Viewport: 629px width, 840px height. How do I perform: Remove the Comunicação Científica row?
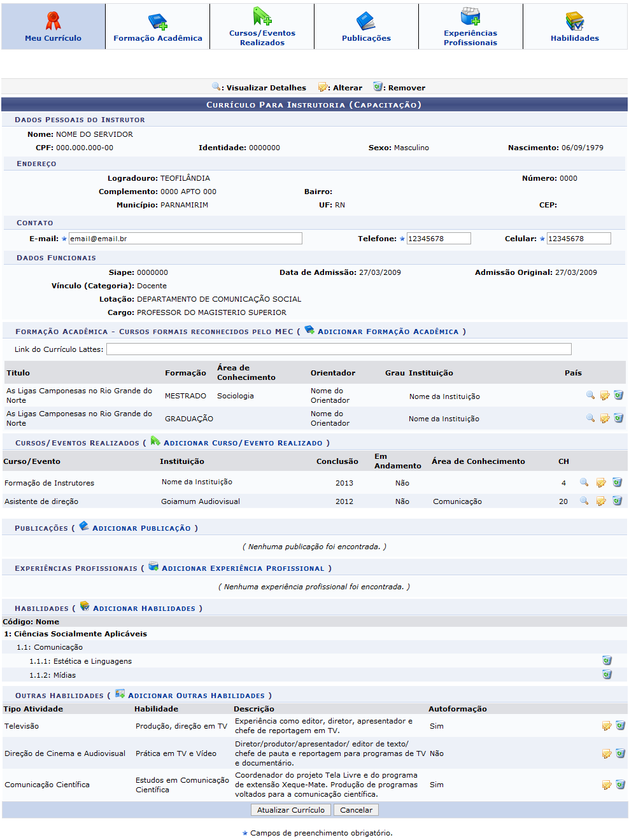point(620,785)
